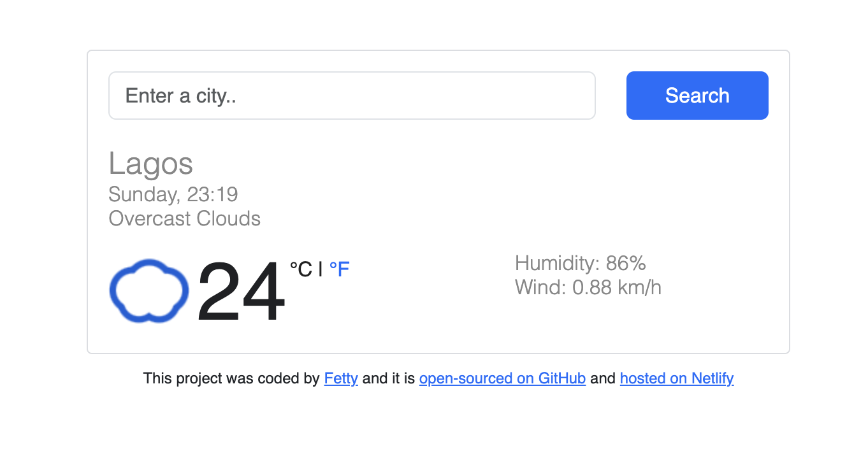Click the large temperature value 24
Screen dimensions: 868x470
click(x=240, y=291)
